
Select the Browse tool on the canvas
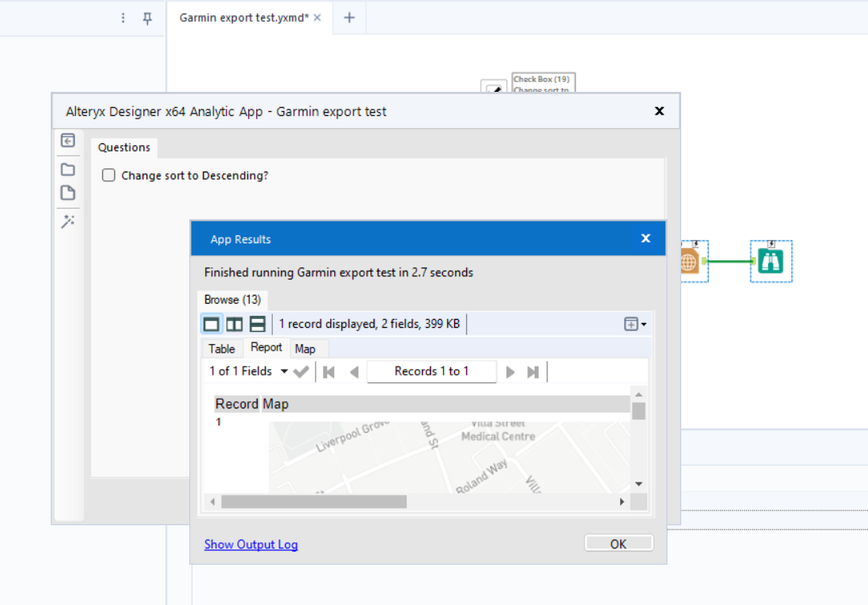(x=770, y=260)
